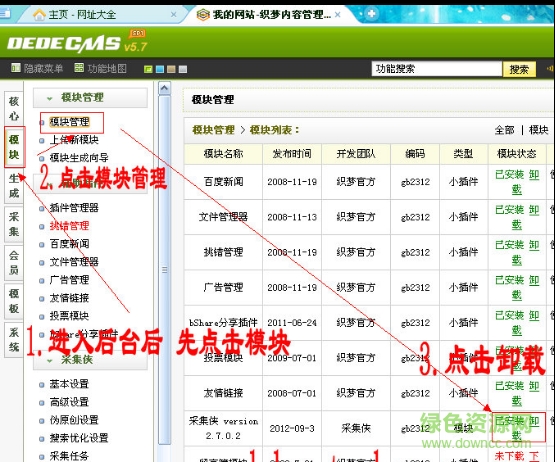Open a new browser tab with plus button
Screen dimensions: 555x462
[372, 13]
